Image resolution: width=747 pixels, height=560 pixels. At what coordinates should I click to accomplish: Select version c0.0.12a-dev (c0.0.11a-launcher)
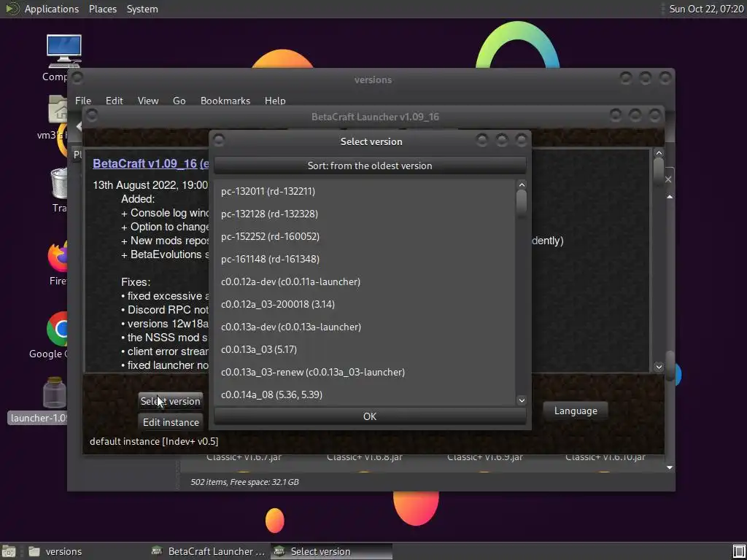(x=365, y=282)
